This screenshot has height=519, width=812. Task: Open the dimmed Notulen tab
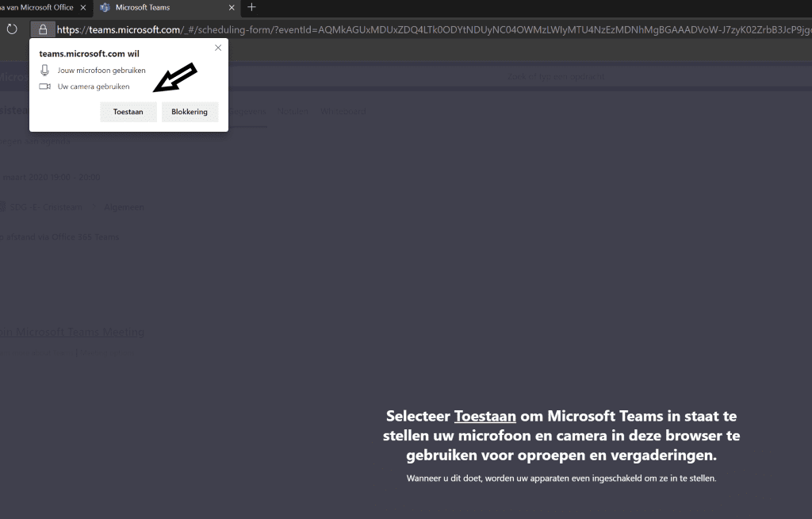293,111
